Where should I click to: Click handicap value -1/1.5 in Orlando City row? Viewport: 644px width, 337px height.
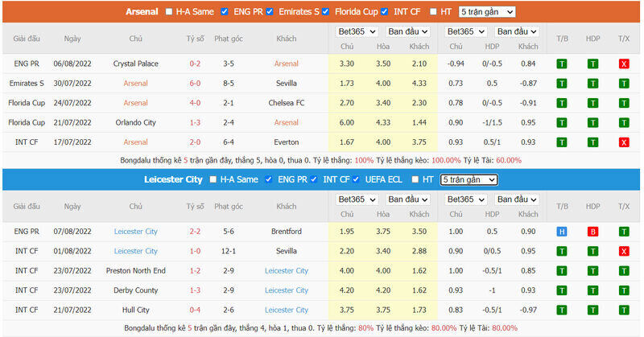coord(492,123)
